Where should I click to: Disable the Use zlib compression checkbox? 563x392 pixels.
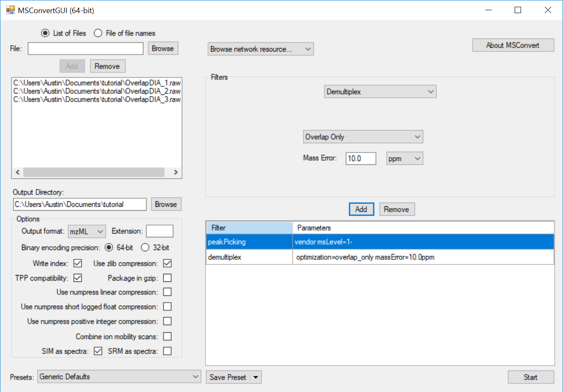167,263
